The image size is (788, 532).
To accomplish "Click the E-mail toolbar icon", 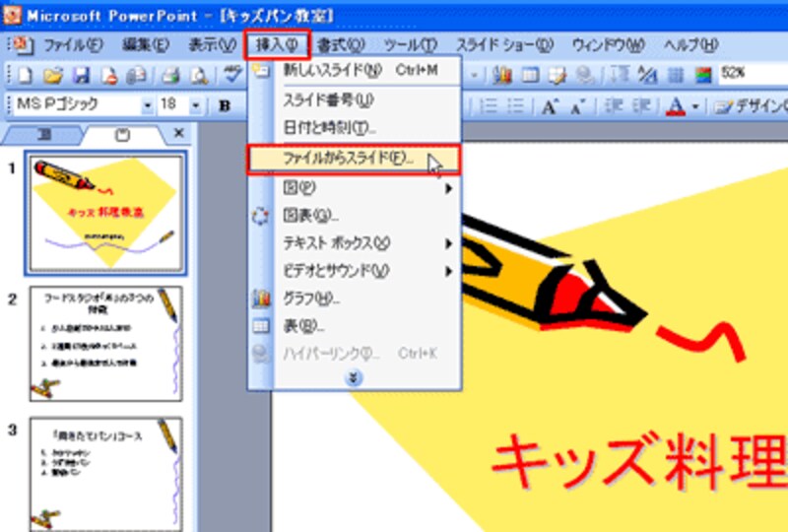I will (135, 76).
